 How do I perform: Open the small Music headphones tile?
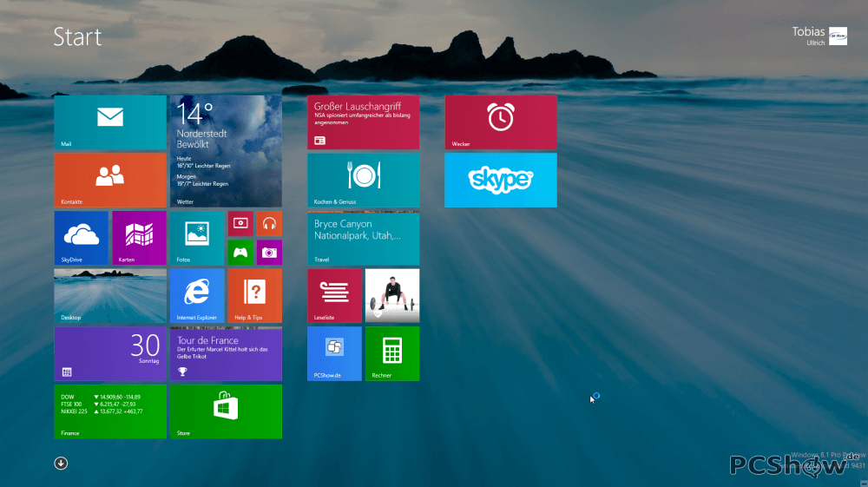[x=269, y=224]
